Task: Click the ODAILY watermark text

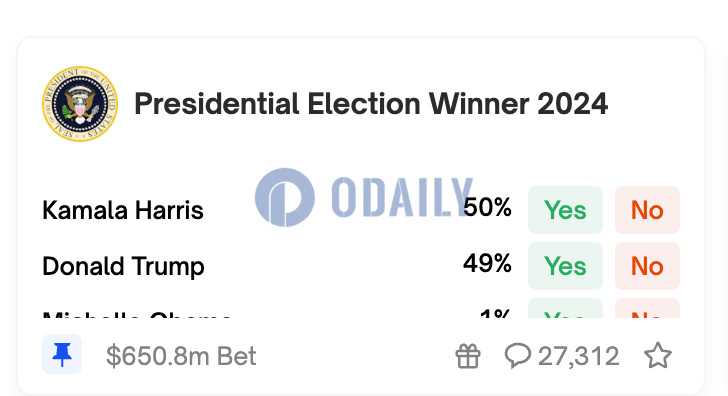Action: [403, 197]
